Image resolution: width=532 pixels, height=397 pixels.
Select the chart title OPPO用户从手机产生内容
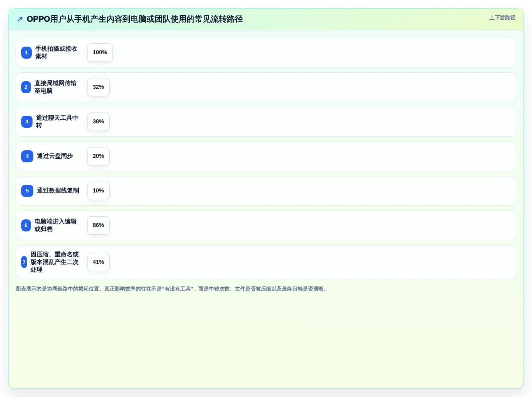coord(135,19)
